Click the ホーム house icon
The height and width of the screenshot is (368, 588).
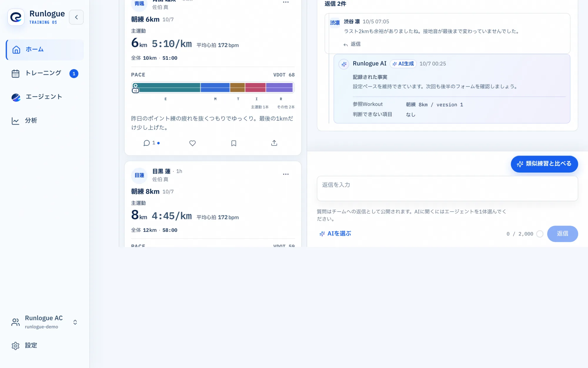pos(16,49)
